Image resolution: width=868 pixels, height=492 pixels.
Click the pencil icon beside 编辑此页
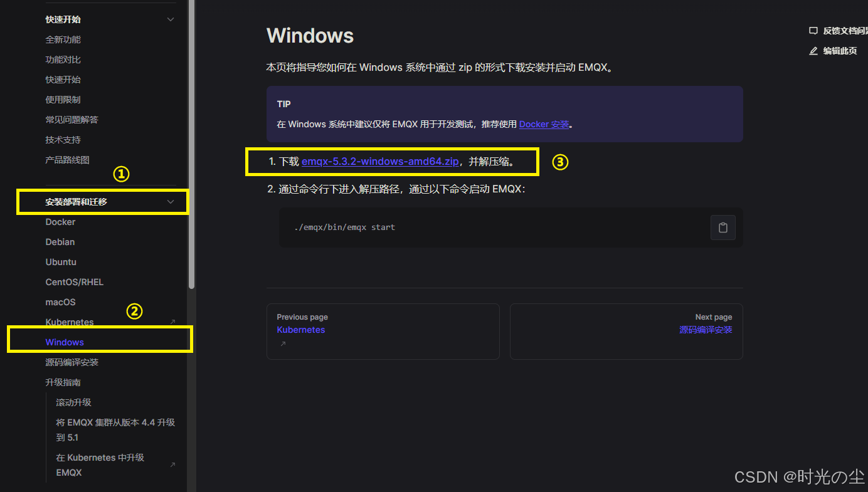813,51
